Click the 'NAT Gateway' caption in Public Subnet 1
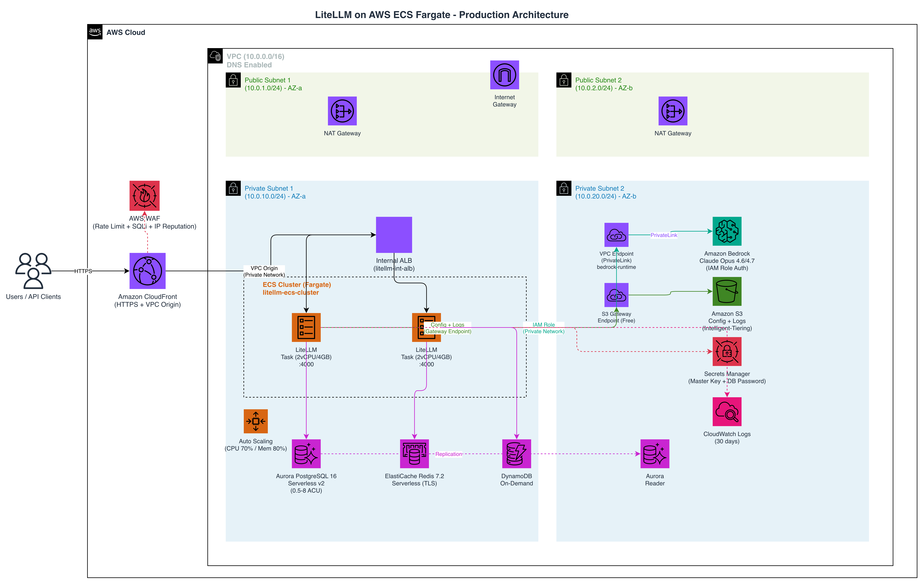Viewport: 924px width, 584px height. click(342, 133)
